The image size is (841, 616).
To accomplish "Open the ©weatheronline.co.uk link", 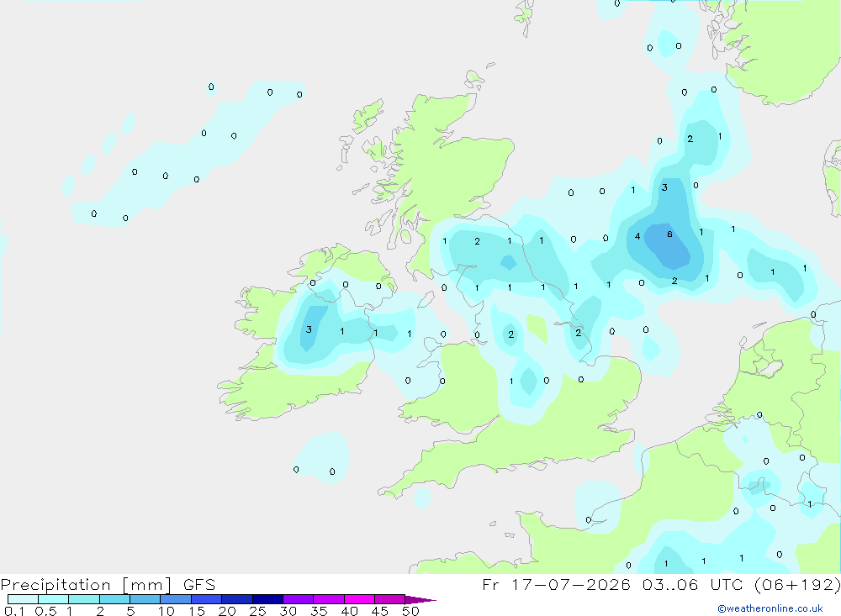I will [x=770, y=608].
